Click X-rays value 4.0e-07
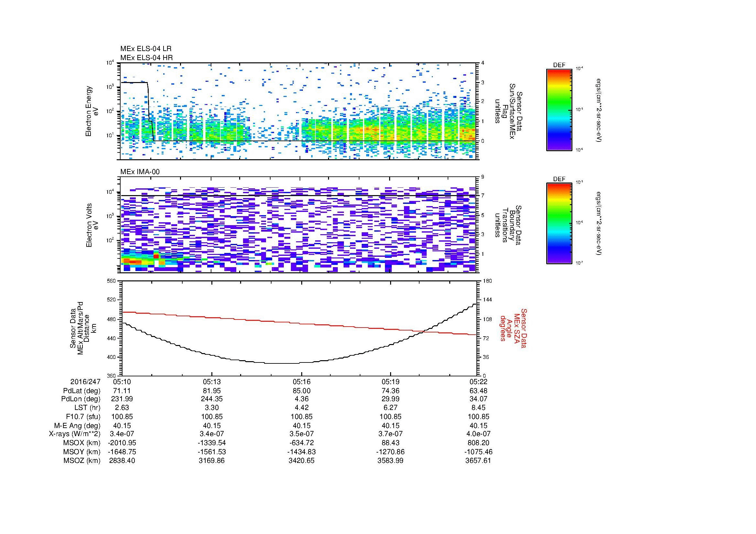Viewport: 756px width, 534px height. point(478,434)
